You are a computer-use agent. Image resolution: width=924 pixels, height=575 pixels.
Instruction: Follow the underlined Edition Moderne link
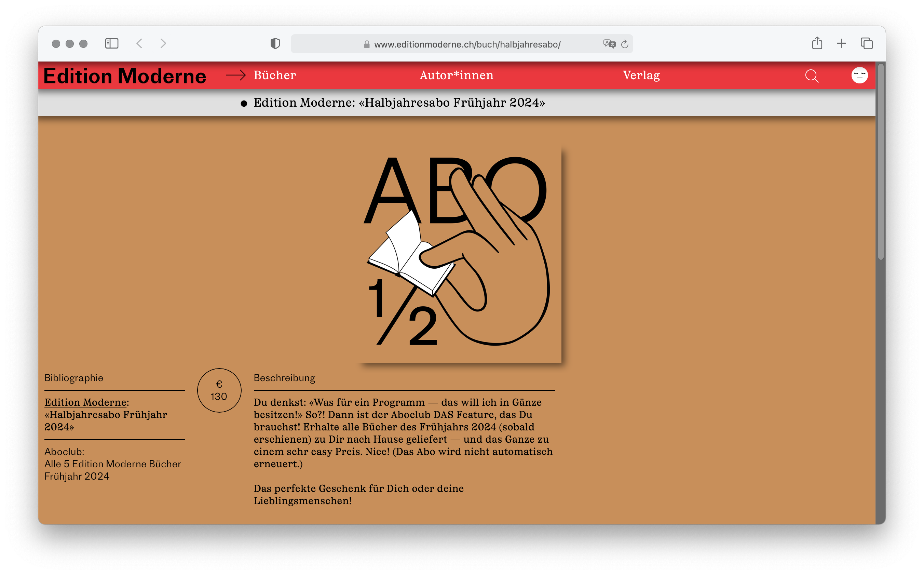(x=85, y=402)
